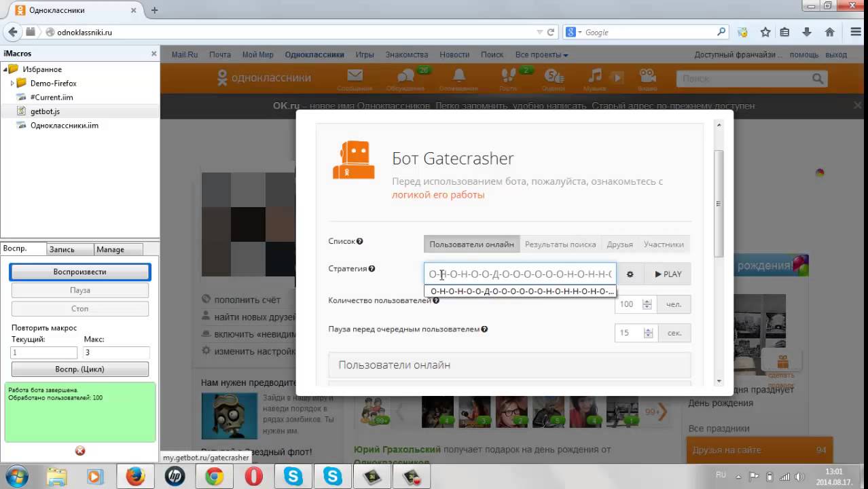Open Оценки icon in orange toolbar
Viewport: 868px width, 489px height.
pos(554,76)
